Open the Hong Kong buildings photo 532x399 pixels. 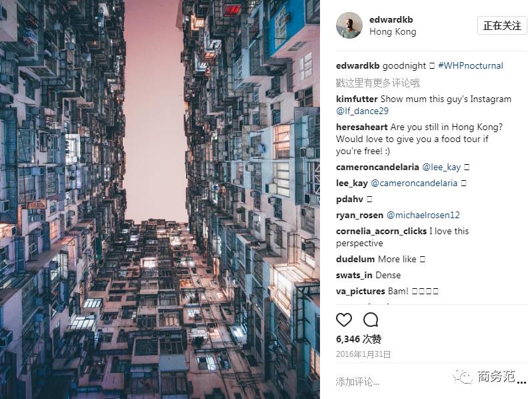[x=160, y=199]
